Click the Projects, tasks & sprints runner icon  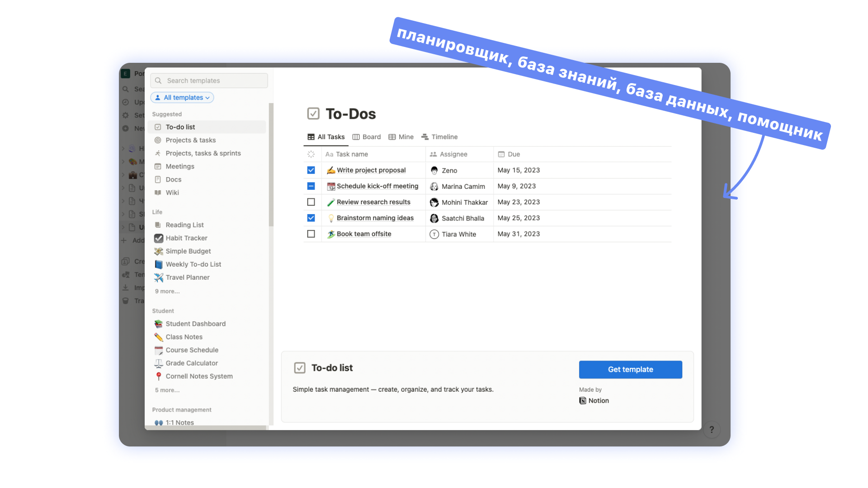(158, 153)
